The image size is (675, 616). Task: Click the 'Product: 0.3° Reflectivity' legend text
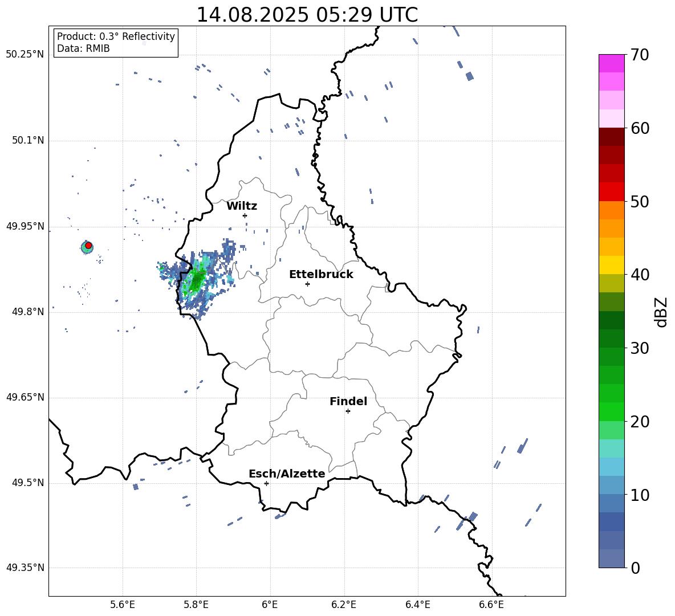116,36
